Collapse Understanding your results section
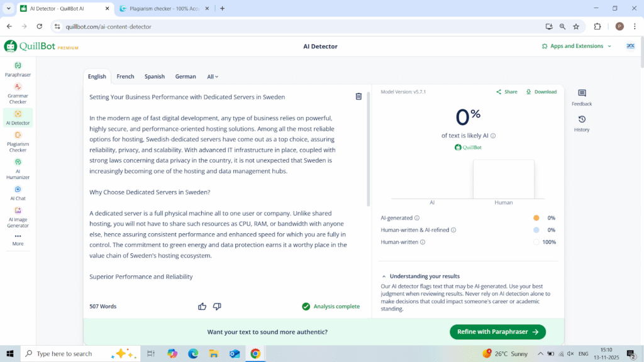This screenshot has width=644, height=362. (384, 277)
